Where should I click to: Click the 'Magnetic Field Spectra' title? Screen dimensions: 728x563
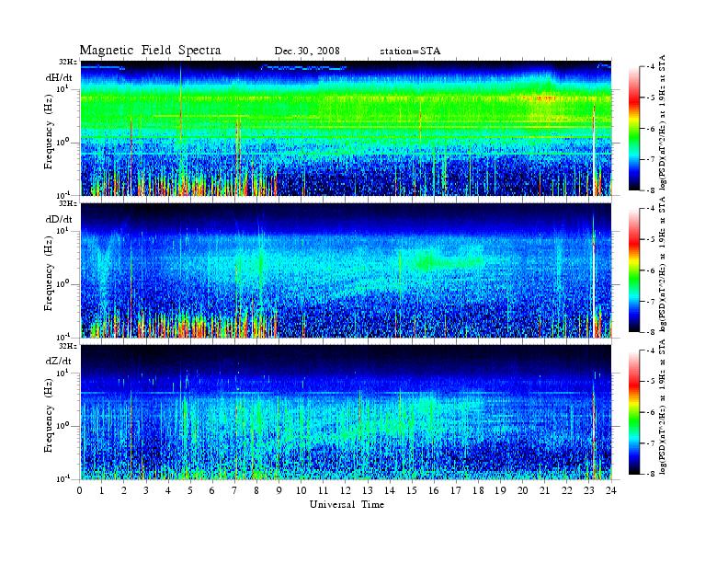coord(150,51)
